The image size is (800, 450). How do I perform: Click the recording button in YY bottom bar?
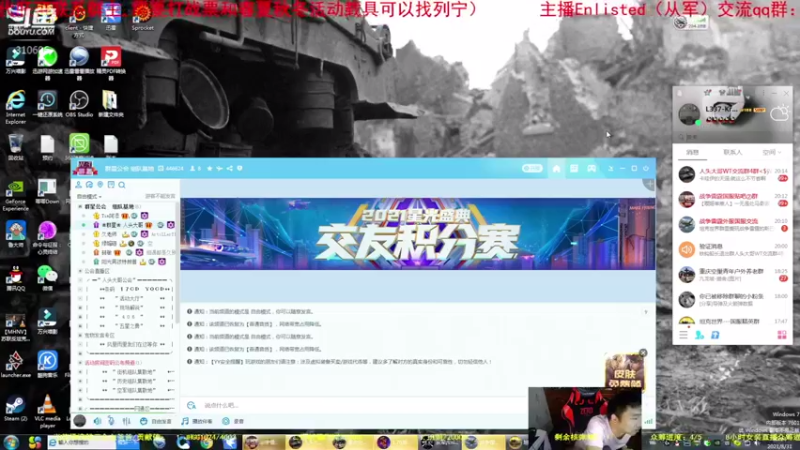click(x=233, y=421)
